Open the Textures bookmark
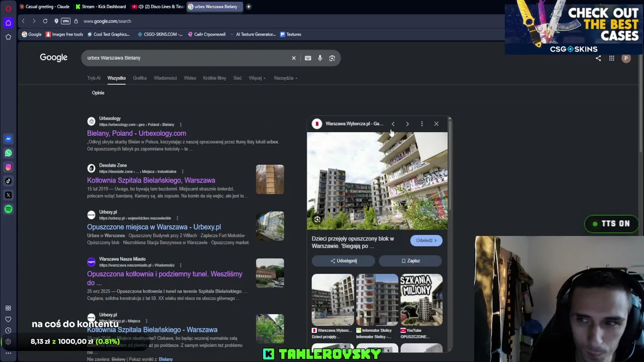644x362 pixels. pyautogui.click(x=290, y=34)
